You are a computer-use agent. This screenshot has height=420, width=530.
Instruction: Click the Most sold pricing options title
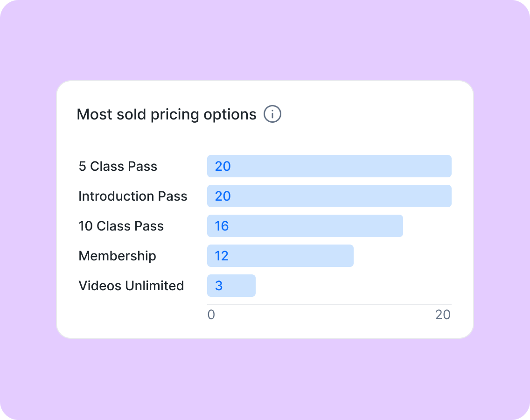click(167, 114)
